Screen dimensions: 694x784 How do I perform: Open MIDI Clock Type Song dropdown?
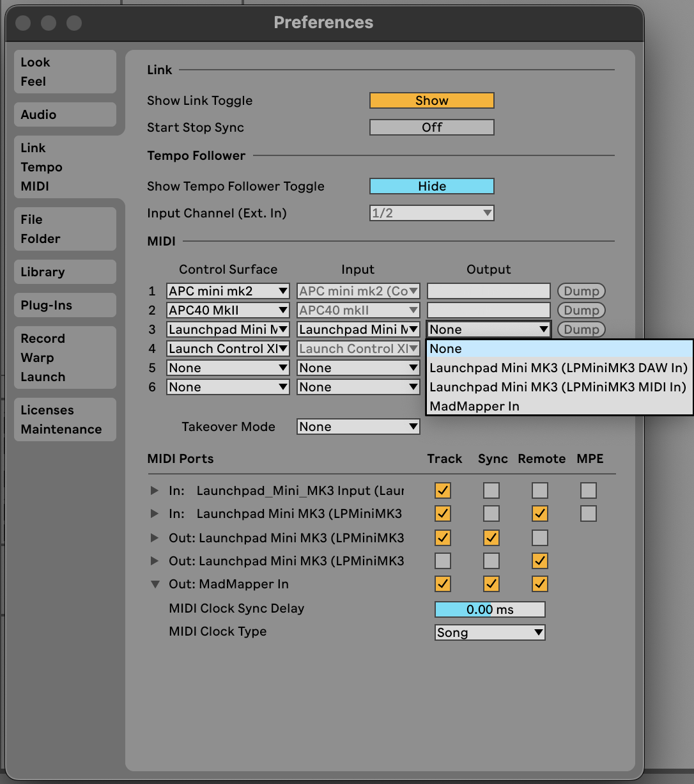coord(490,632)
